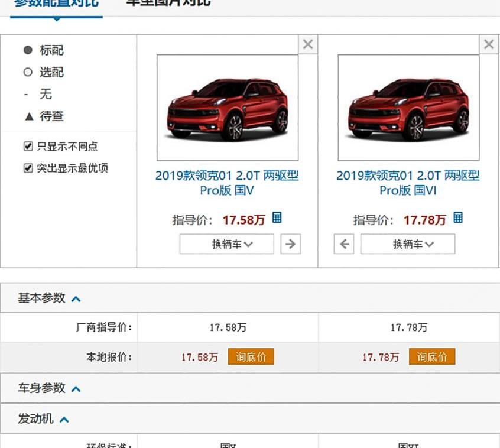This screenshot has height=448, width=500.
Task: Open 2019款领克01 2.0T 两驱型 Pro版 国VI link
Action: click(408, 183)
